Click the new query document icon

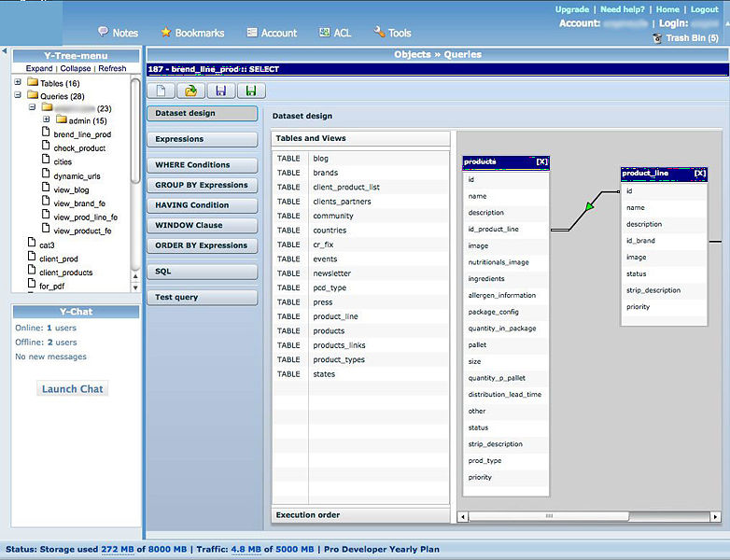[x=161, y=91]
